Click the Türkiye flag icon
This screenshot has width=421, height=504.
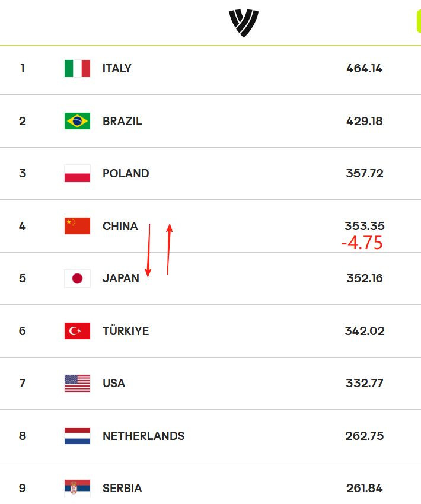point(77,331)
